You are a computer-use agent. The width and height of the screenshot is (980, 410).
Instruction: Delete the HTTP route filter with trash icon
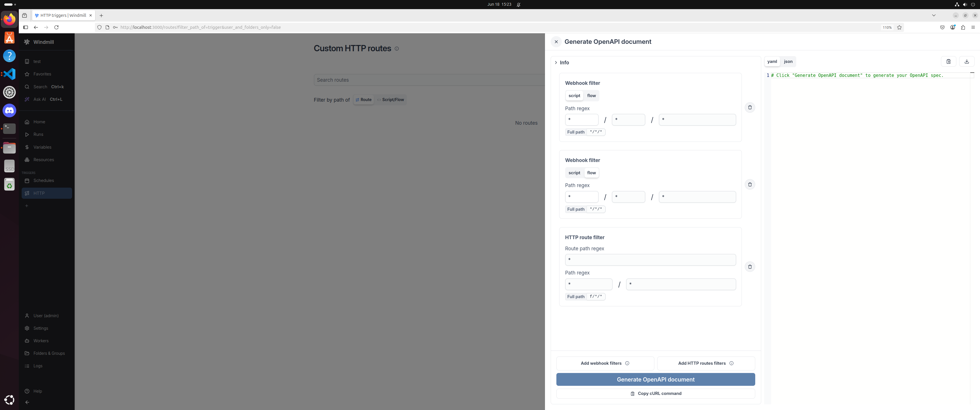click(750, 266)
